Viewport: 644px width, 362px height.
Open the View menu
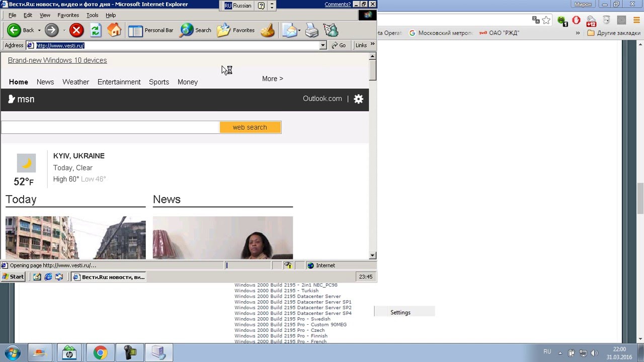[x=45, y=15]
